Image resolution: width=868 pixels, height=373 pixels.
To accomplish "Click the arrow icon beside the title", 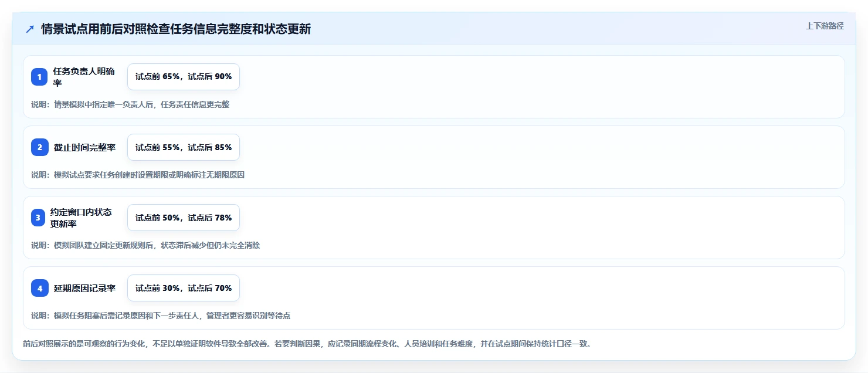I will pyautogui.click(x=30, y=29).
